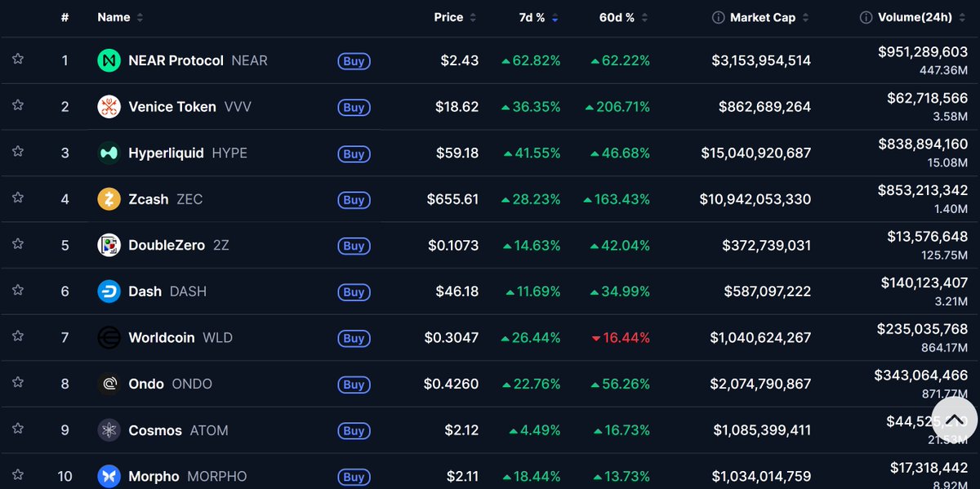Click the Worldcoin logo icon

109,337
